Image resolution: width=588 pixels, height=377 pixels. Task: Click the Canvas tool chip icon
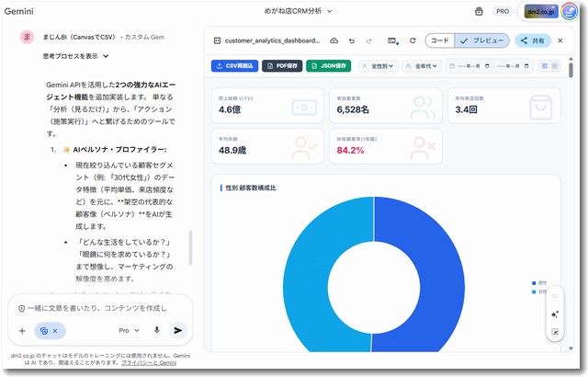point(44,331)
